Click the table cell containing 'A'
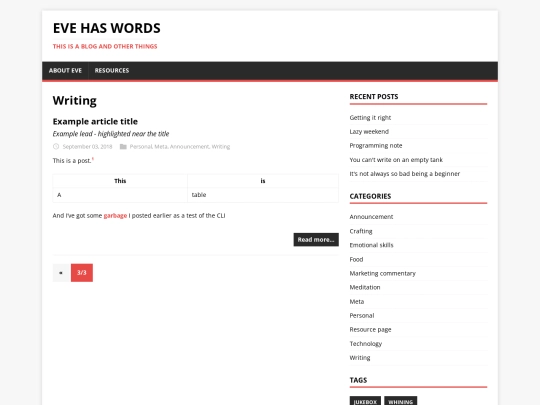The image size is (540, 405). tap(120, 195)
